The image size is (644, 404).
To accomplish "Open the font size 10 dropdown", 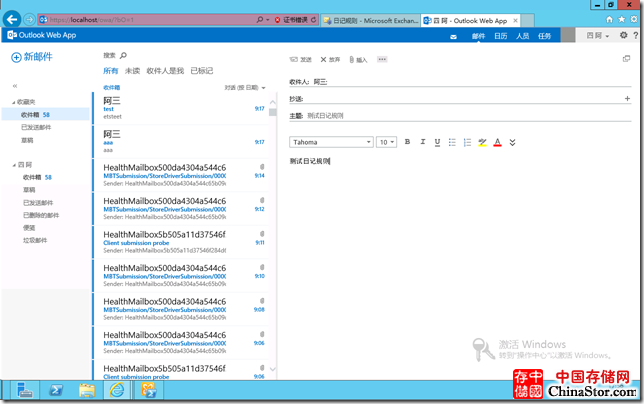I will [386, 142].
